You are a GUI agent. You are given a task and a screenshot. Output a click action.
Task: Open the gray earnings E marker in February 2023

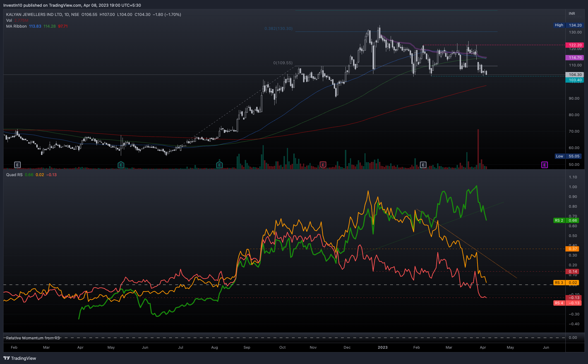click(x=423, y=165)
